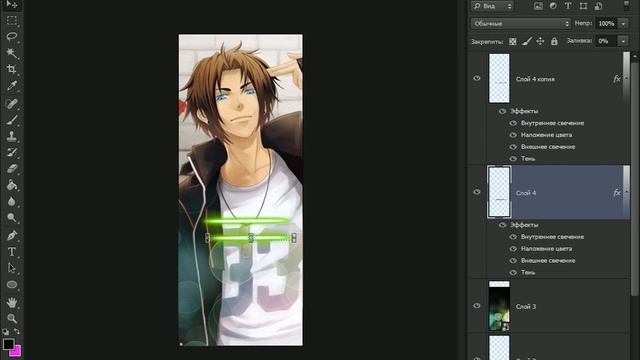Select the Horizontal Type tool
The width and height of the screenshot is (640, 360).
click(11, 252)
